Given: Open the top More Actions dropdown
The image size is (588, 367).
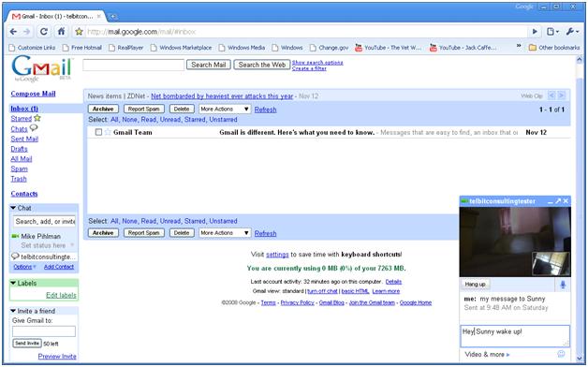Looking at the screenshot, I should (x=225, y=110).
